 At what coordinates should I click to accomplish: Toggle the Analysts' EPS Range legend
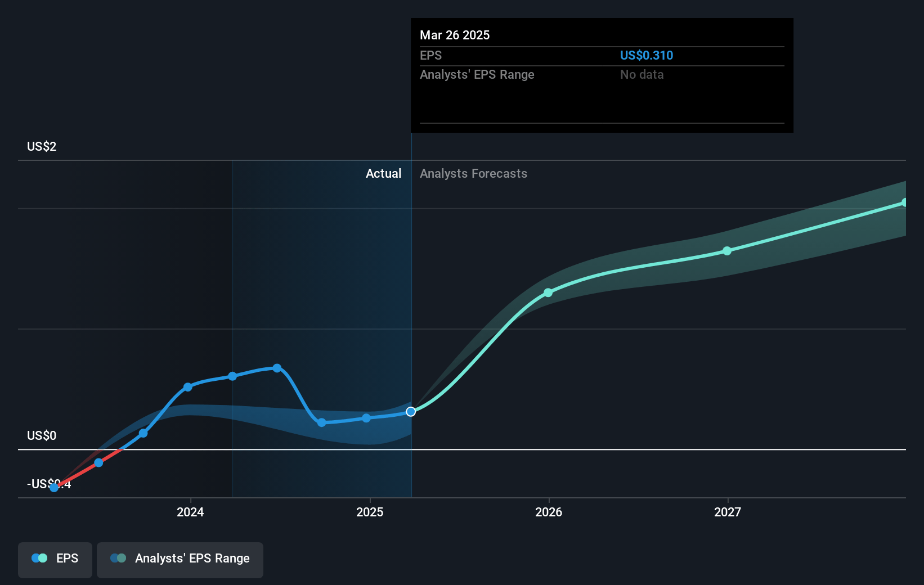click(180, 560)
